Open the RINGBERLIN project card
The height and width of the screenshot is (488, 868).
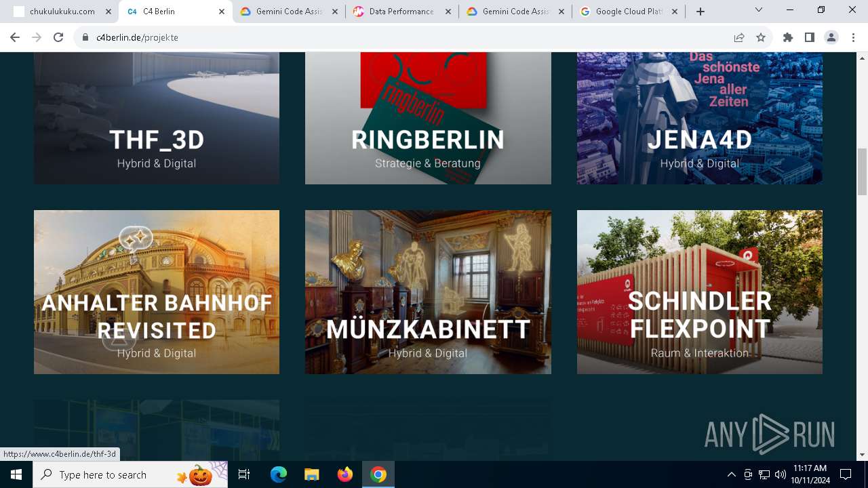point(428,118)
